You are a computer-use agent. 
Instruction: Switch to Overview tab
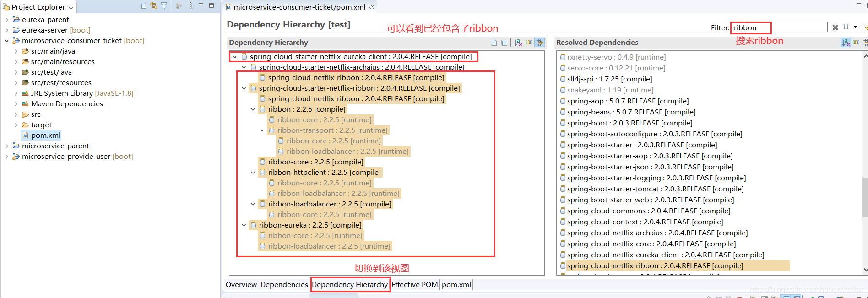coord(241,285)
